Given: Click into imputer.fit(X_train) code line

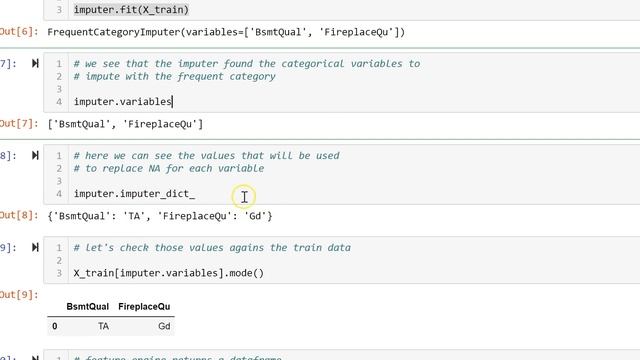Looking at the screenshot, I should click(131, 9).
